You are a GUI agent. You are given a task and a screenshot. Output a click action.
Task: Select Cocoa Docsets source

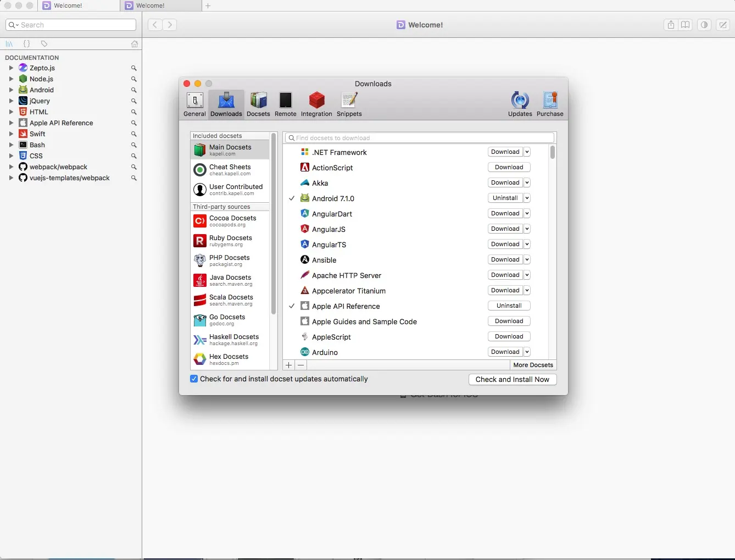click(x=230, y=221)
